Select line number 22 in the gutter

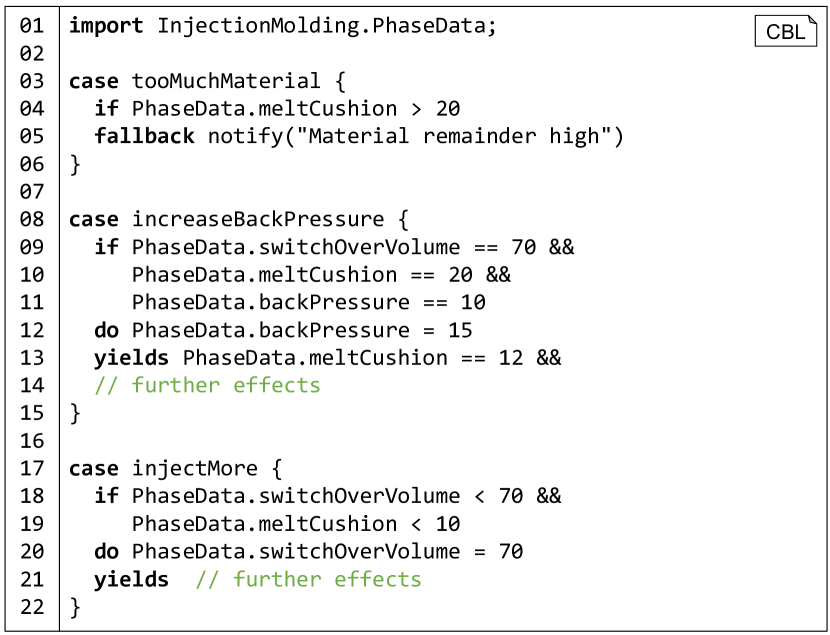(x=32, y=607)
